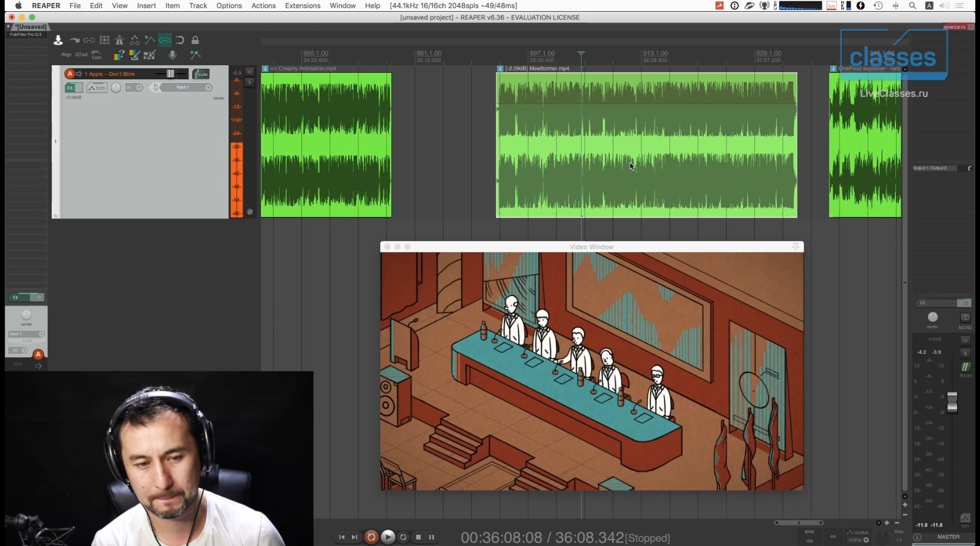Click the BPM tempo field

click(x=810, y=537)
